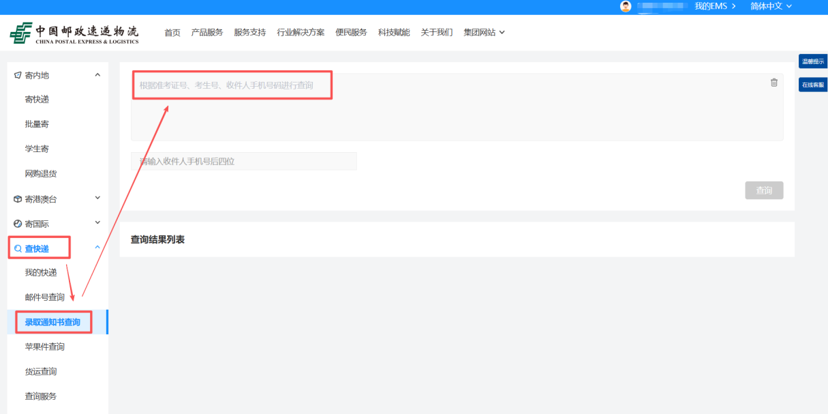Click the 收件人手机号后四位 input field

click(x=244, y=161)
